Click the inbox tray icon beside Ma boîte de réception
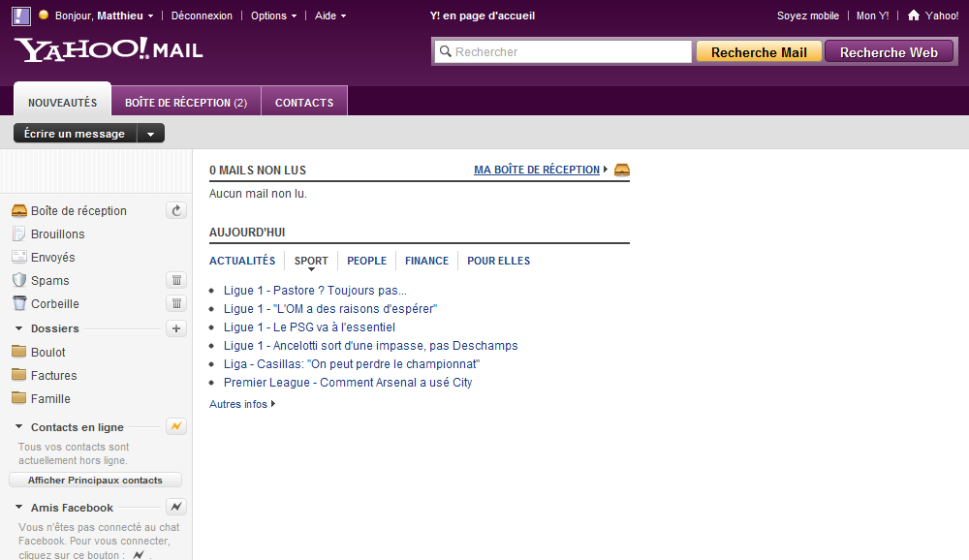The width and height of the screenshot is (969, 560). tap(622, 170)
